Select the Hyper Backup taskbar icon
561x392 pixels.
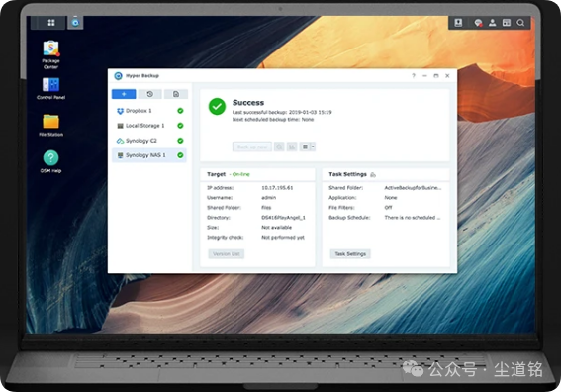coord(75,22)
